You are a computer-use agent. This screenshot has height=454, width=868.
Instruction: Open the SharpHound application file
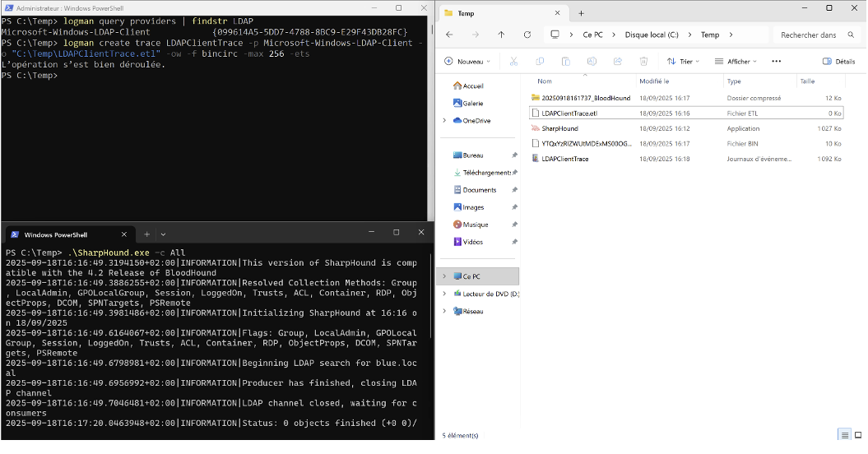pos(559,128)
